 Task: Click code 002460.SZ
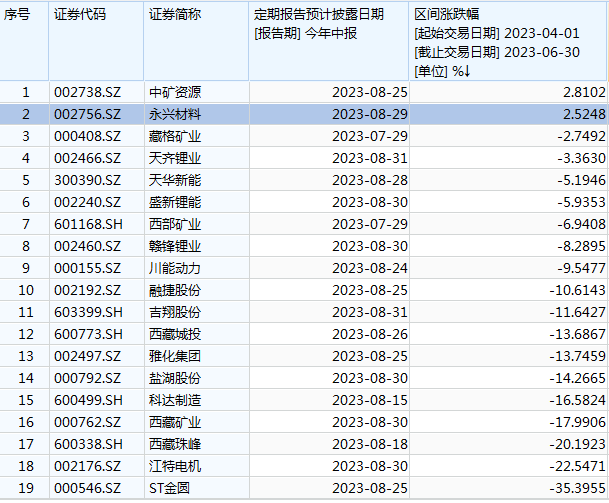(88, 246)
